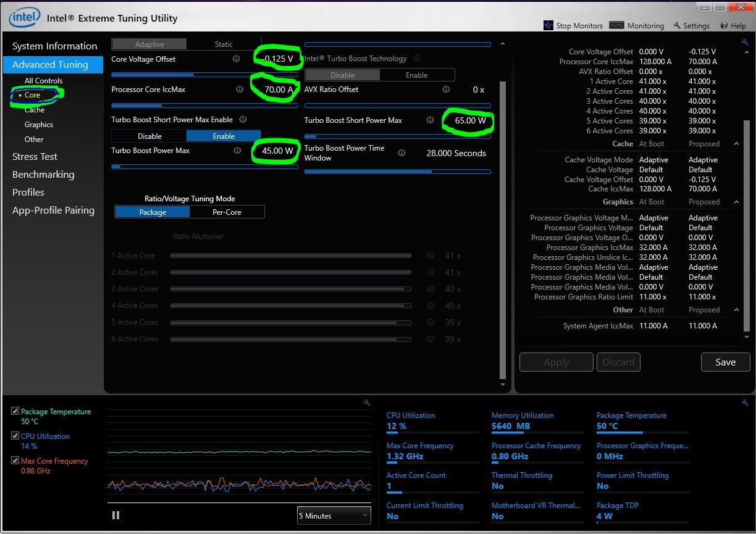756x534 pixels.
Task: Show info for 3 Active Cores ratio
Action: pos(430,288)
